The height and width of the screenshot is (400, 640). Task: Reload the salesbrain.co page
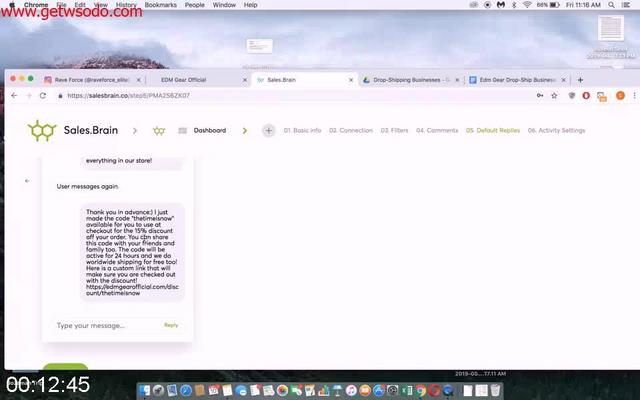[43, 96]
